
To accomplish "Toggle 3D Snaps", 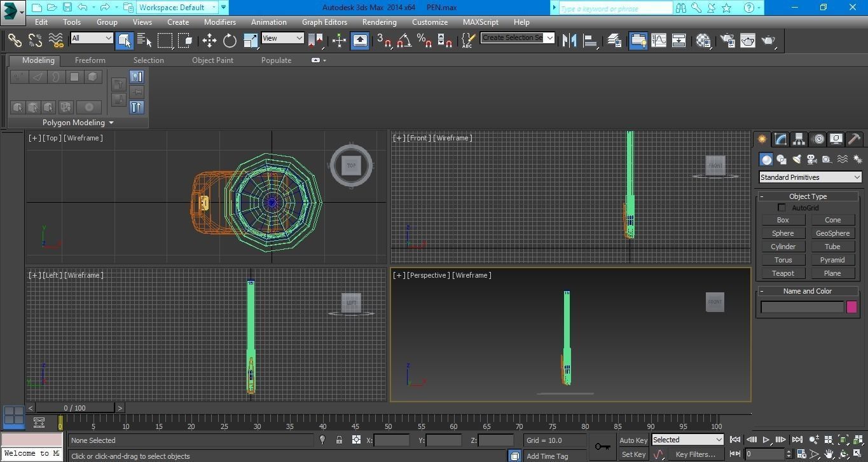I will point(383,41).
